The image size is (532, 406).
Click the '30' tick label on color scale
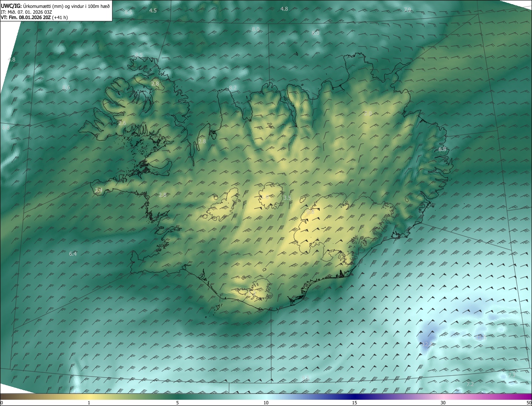[x=443, y=403]
